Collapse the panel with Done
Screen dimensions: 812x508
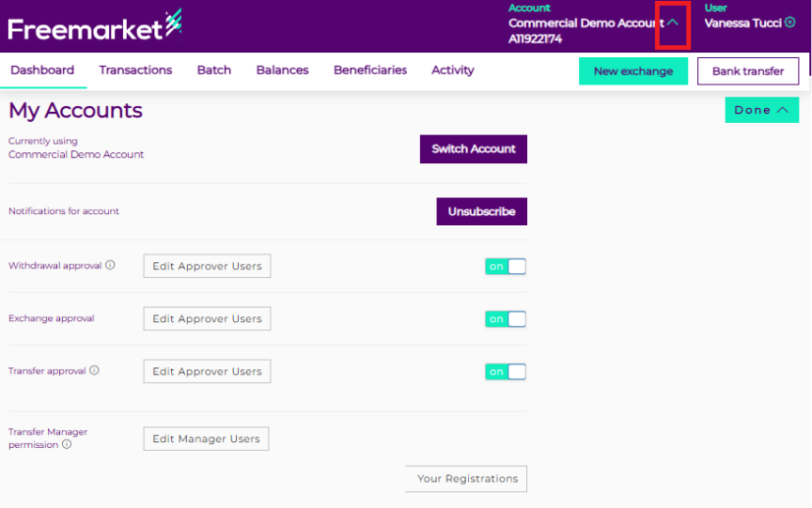(761, 110)
